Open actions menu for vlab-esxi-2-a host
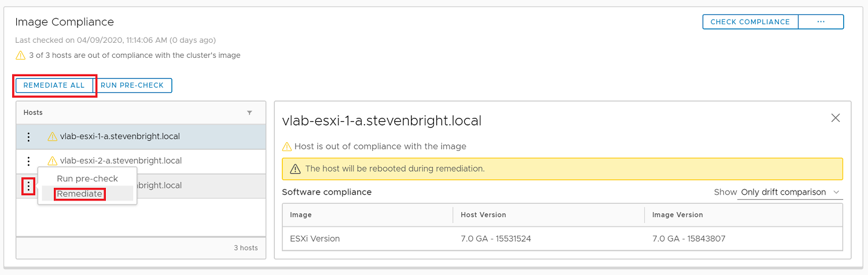Viewport: 868px width, 275px height. coord(28,161)
